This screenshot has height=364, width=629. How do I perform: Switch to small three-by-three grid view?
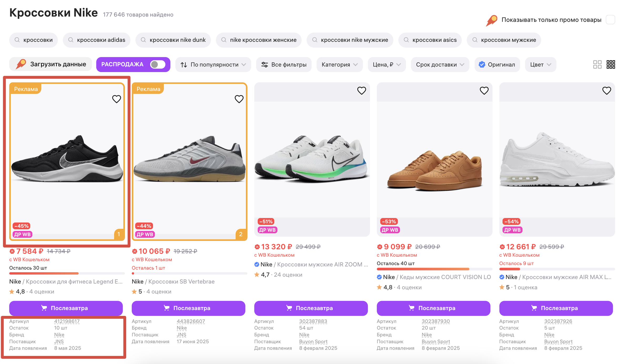pos(611,64)
